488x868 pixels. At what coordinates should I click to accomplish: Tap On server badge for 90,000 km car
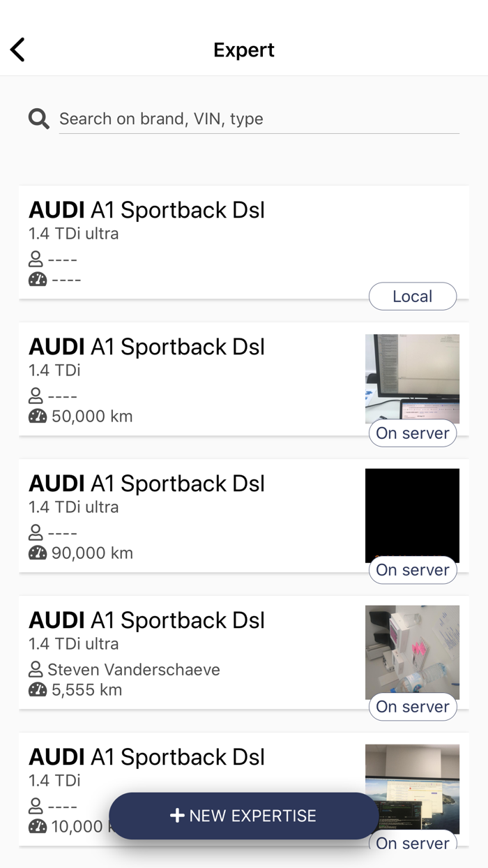[412, 570]
